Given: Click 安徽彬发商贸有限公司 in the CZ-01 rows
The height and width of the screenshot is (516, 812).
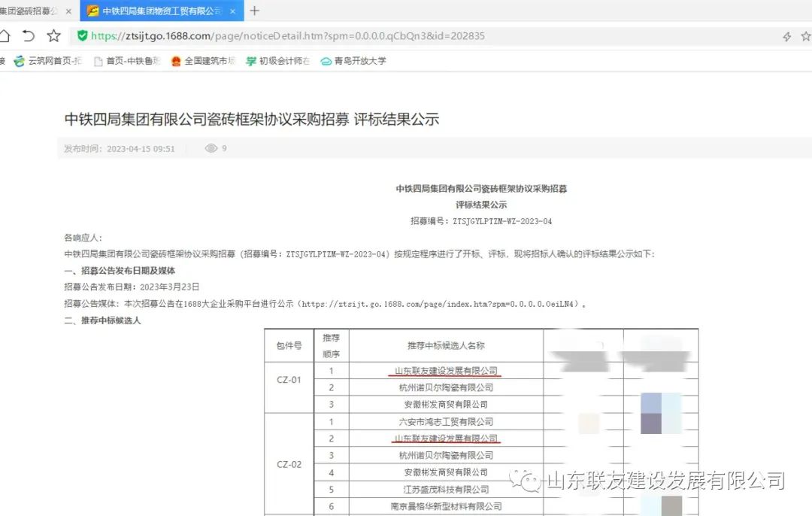Looking at the screenshot, I should (446, 405).
